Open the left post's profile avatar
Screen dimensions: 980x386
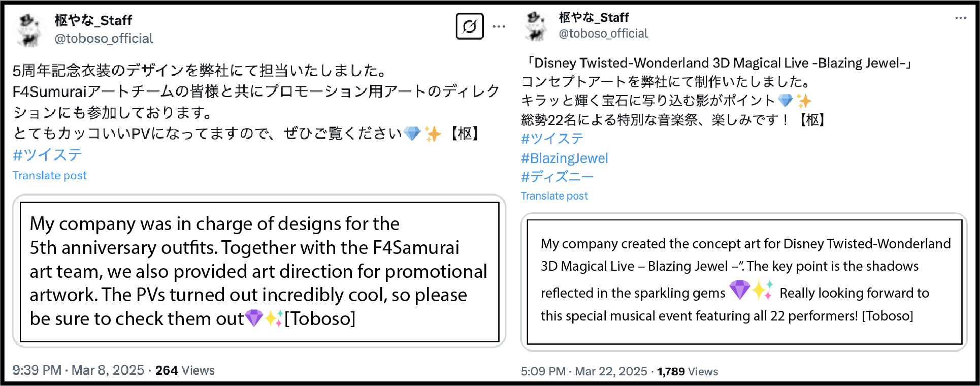click(28, 30)
